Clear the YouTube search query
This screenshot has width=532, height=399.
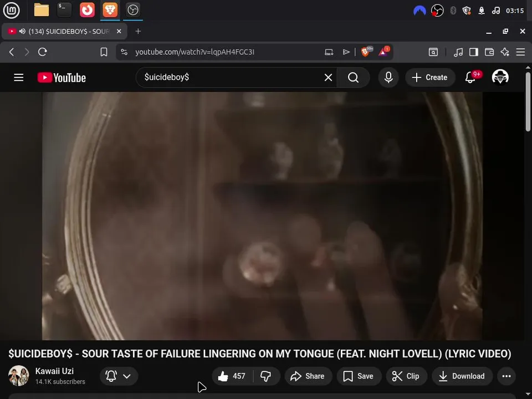point(328,78)
